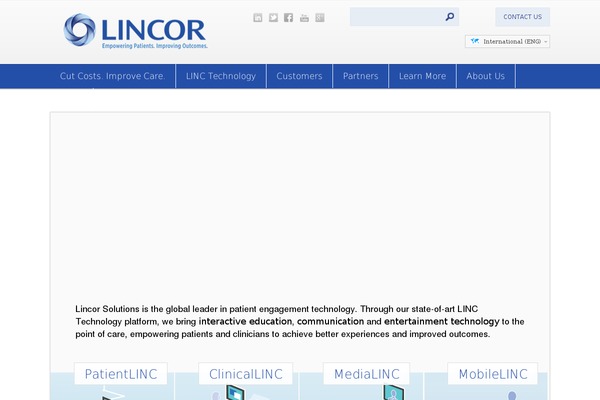This screenshot has width=600, height=400.
Task: Click the Contact Us button
Action: 522,17
